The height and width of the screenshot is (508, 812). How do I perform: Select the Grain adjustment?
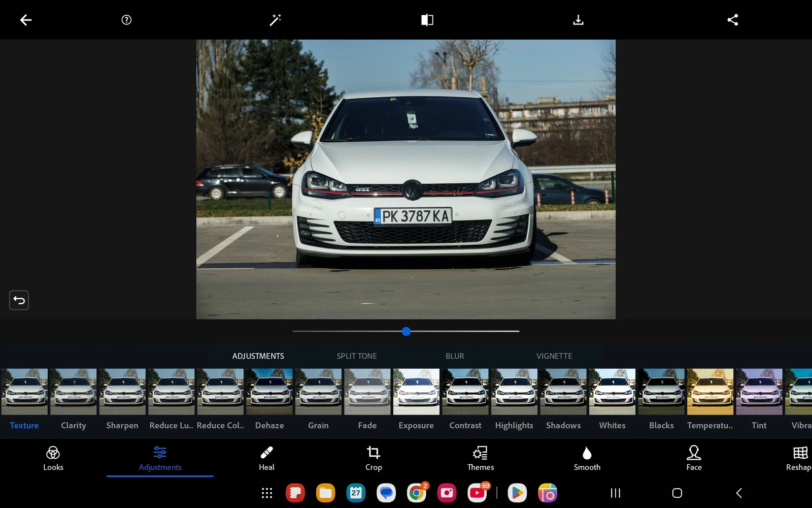pos(318,392)
